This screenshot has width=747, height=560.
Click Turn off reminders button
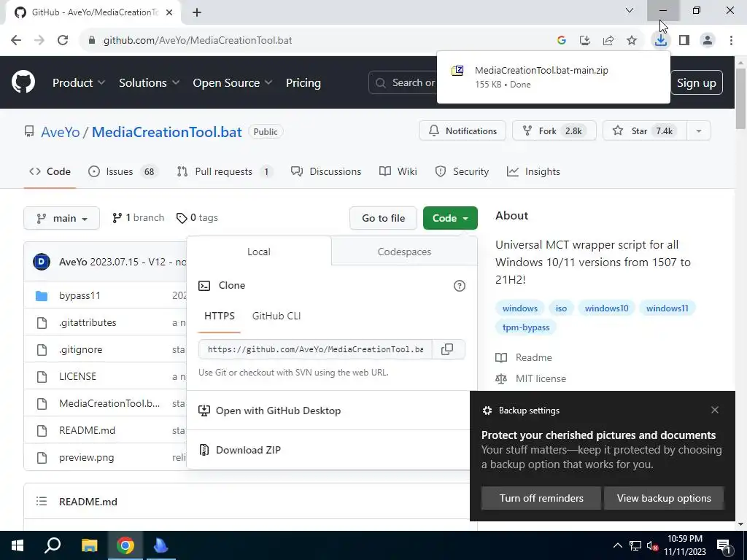(541, 498)
